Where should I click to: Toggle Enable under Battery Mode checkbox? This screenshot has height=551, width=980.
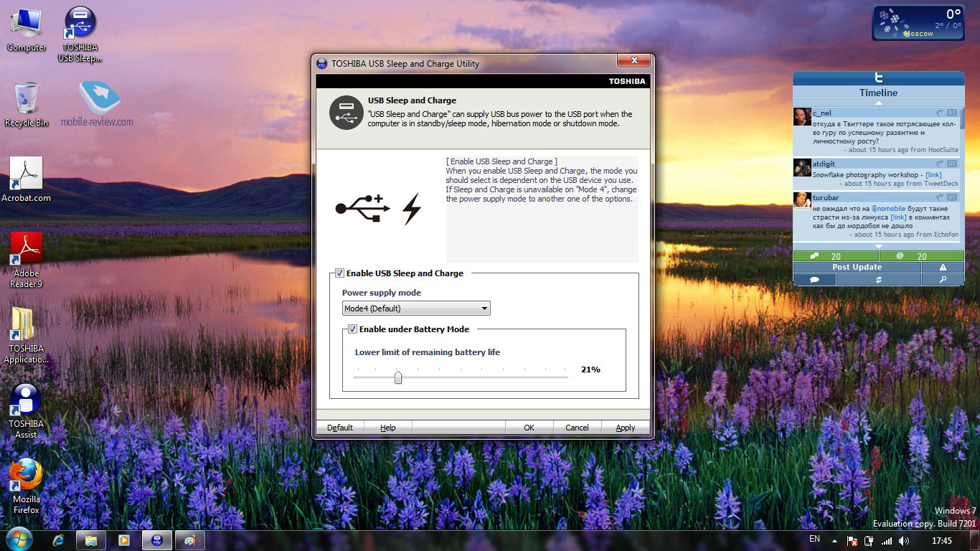click(353, 329)
